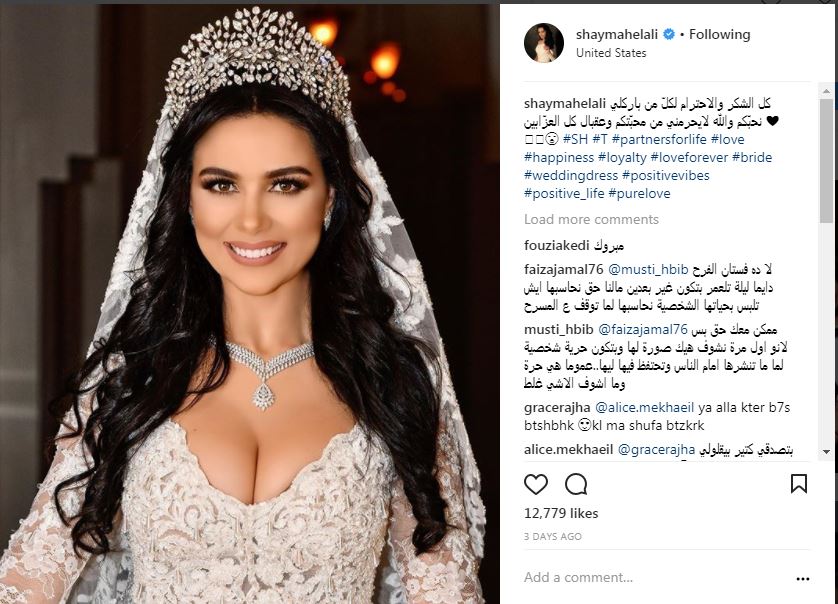Select the #purelove hashtag

(639, 194)
